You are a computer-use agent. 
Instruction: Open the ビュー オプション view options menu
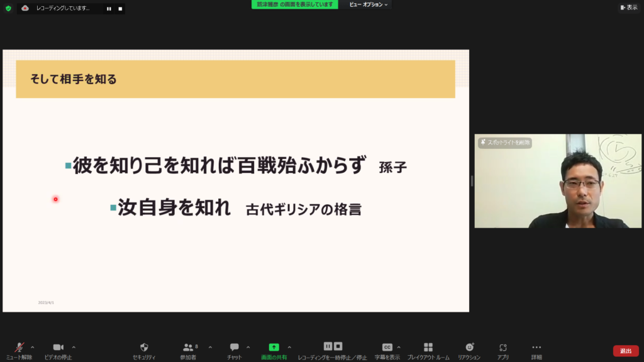click(x=369, y=4)
